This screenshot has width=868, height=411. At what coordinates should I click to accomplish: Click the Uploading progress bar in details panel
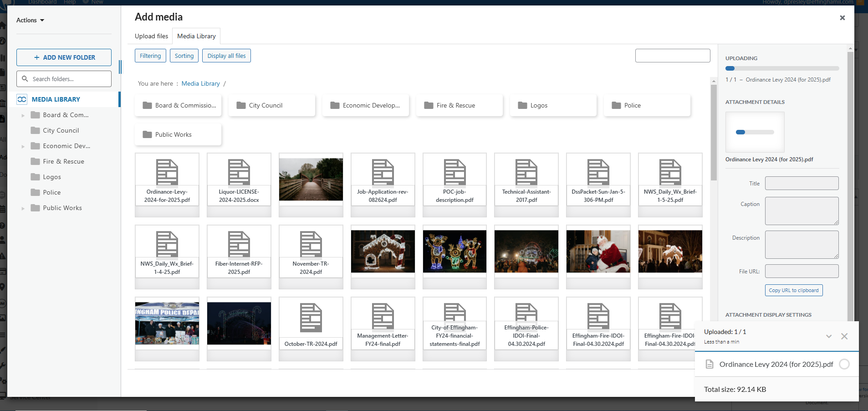pos(782,68)
